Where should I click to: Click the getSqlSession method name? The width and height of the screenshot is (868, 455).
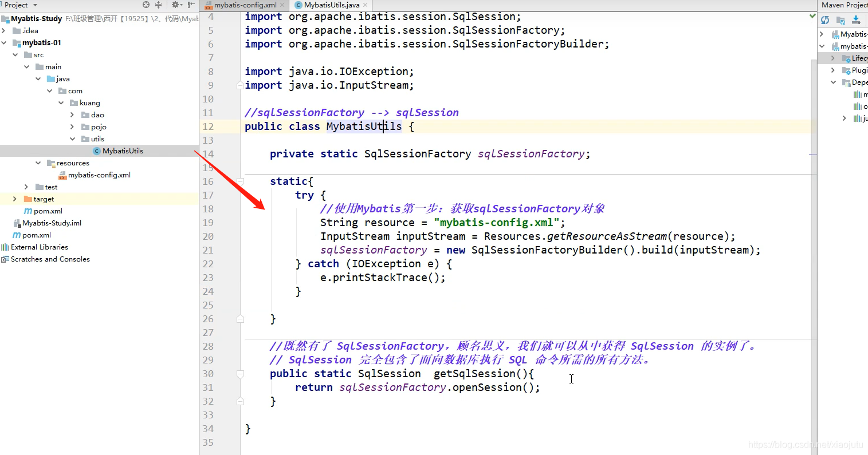point(474,374)
